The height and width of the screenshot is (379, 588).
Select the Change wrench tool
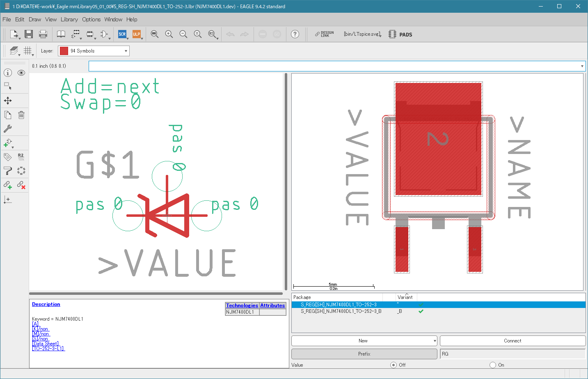tap(8, 129)
